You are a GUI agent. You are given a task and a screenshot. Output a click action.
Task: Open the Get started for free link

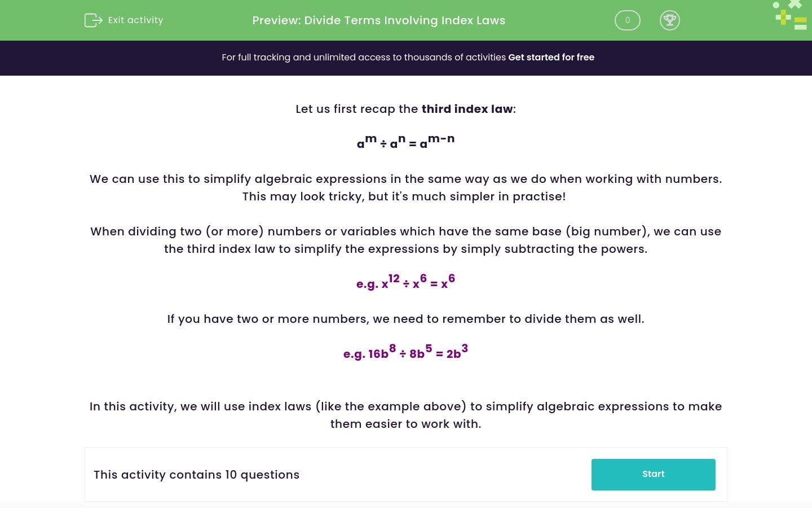pyautogui.click(x=551, y=57)
